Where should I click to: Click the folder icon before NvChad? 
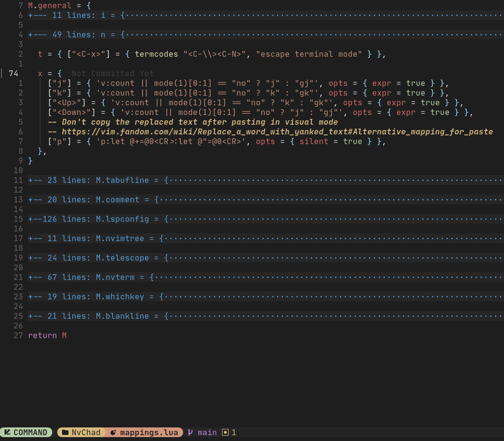pos(65,432)
